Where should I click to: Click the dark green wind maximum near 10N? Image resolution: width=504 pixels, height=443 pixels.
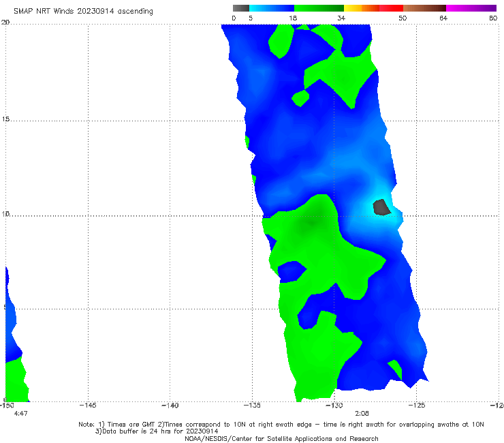[x=311, y=221]
